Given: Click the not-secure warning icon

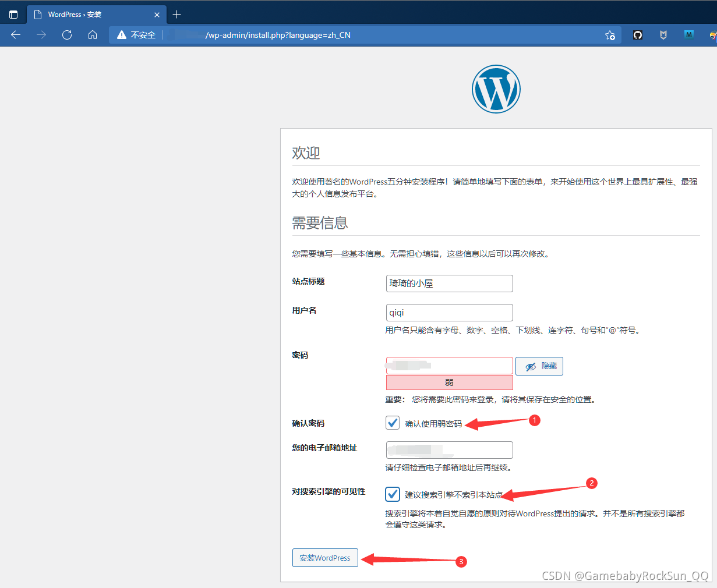Looking at the screenshot, I should coord(122,35).
